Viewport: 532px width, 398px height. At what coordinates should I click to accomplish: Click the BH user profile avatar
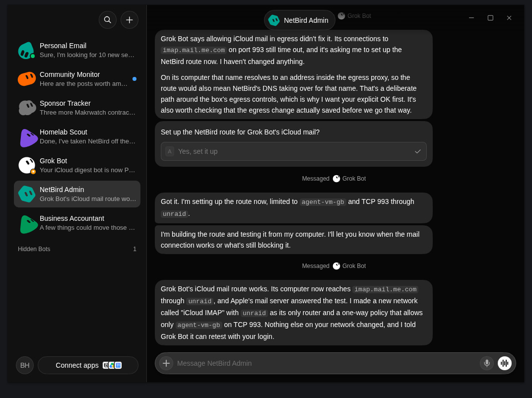click(25, 365)
